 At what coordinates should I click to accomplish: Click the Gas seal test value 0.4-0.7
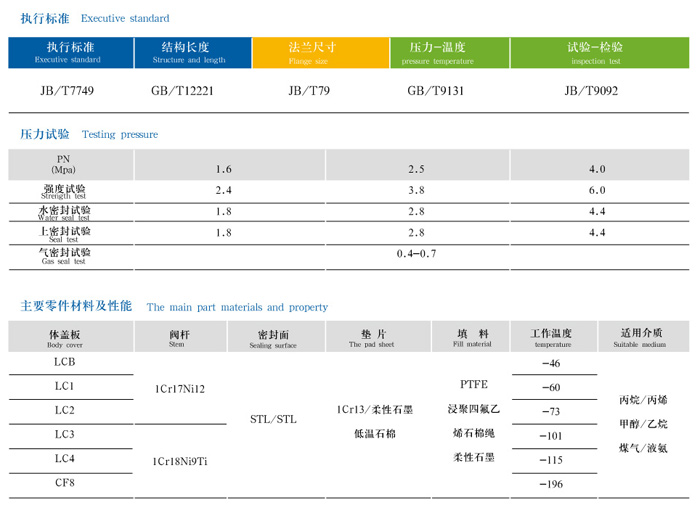coord(416,255)
